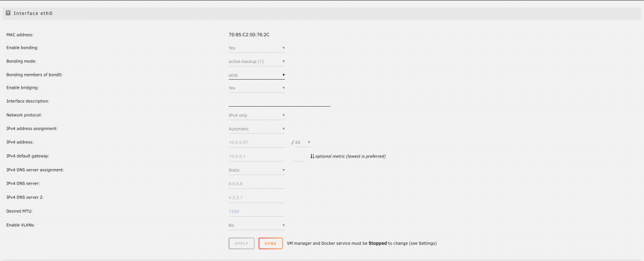The image size is (644, 261).
Task: Click the MAC address label
Action: [20, 35]
